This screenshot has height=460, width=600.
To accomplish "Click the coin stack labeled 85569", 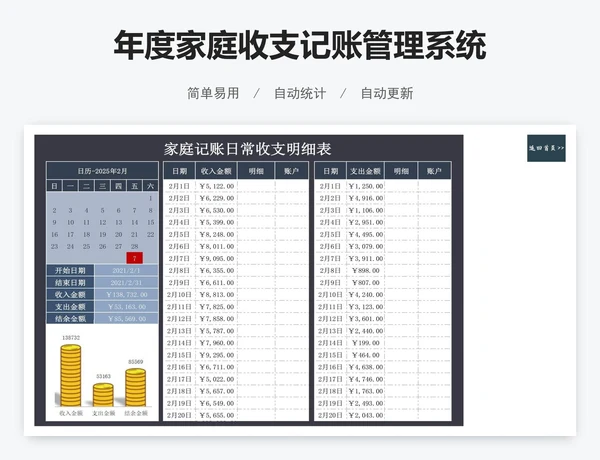I will pos(136,387).
